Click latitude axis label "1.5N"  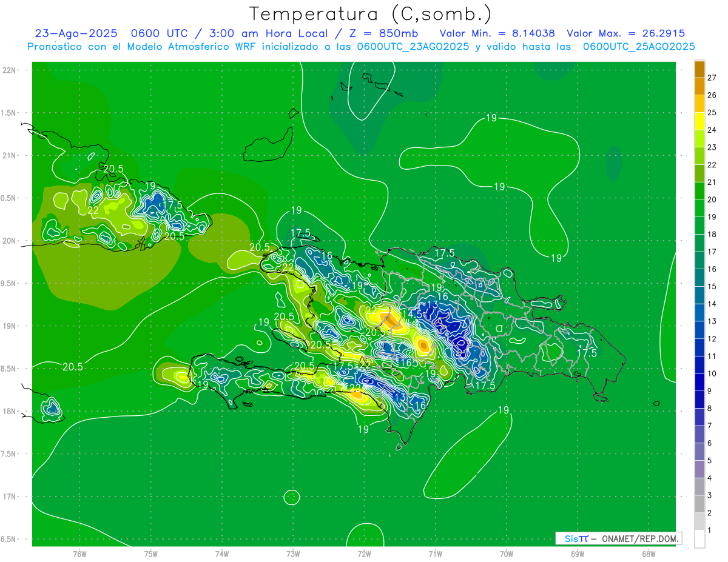[9, 113]
